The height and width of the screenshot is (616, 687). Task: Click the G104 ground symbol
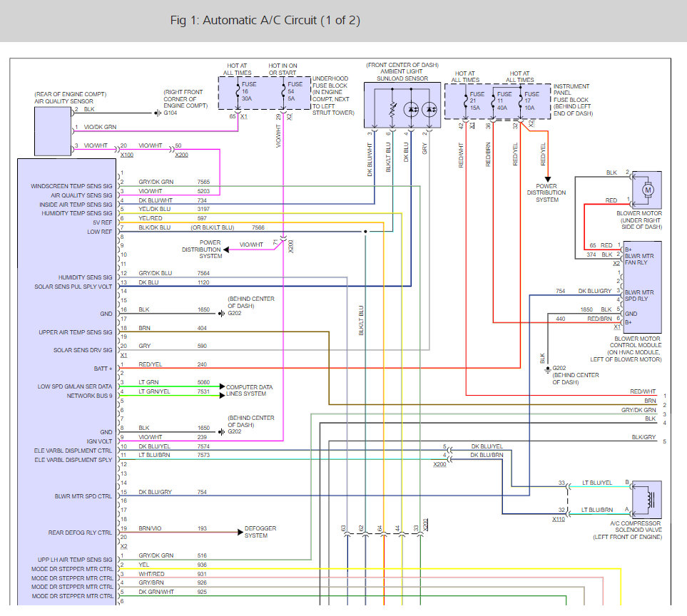click(x=158, y=113)
